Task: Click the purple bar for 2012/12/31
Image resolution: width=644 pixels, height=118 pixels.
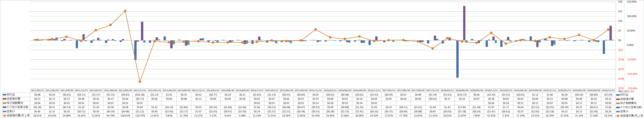Action: pyautogui.click(x=142, y=31)
